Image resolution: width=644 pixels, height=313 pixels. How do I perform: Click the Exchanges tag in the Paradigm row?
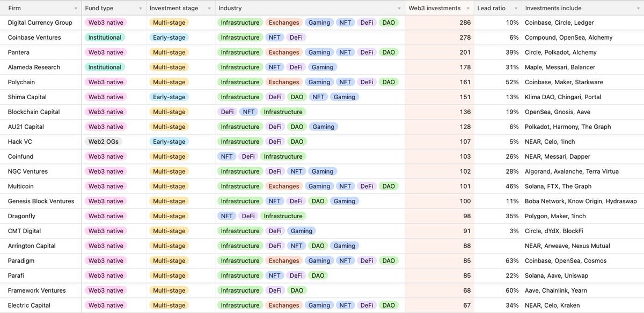pyautogui.click(x=284, y=261)
